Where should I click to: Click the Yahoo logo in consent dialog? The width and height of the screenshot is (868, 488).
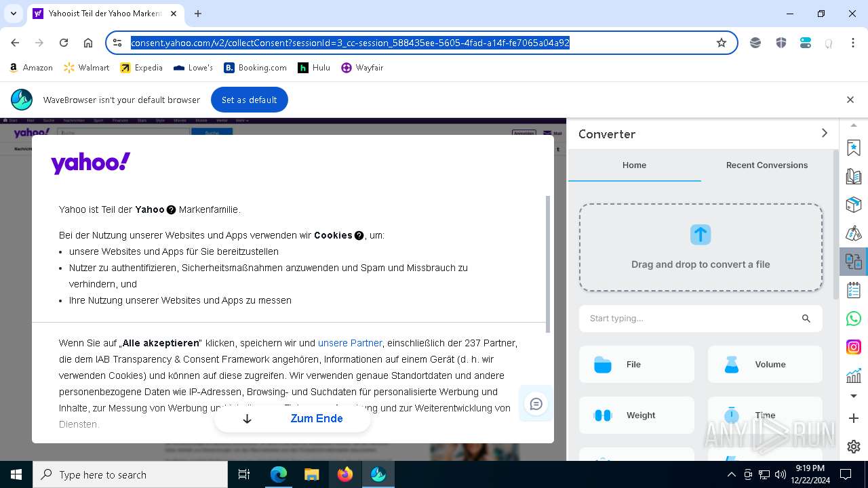tap(90, 163)
